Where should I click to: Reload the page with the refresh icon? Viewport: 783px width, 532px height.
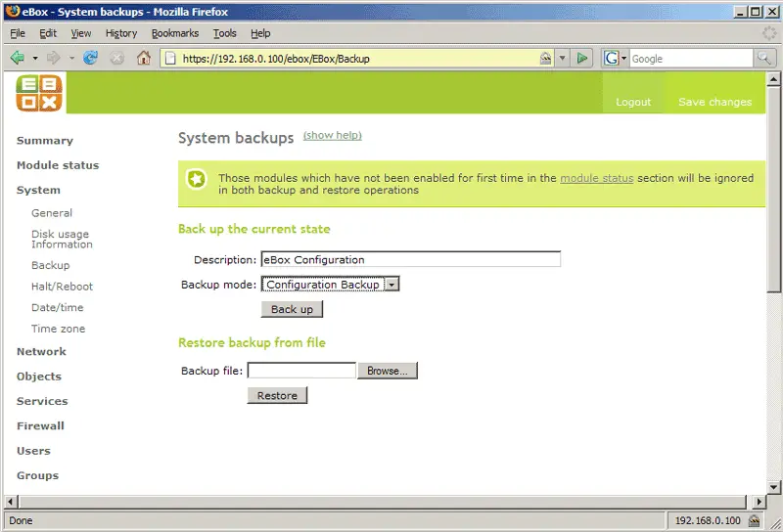pos(90,58)
